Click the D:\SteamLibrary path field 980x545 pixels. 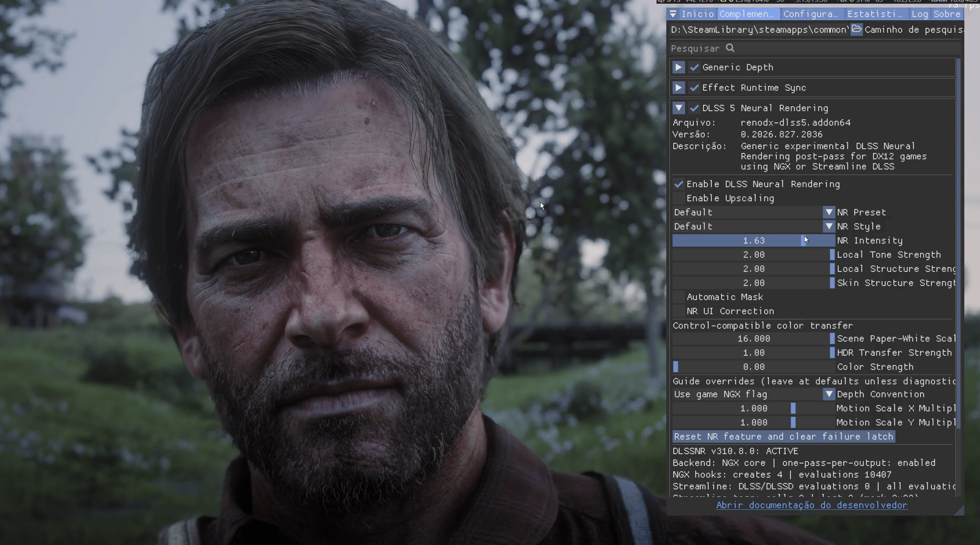[759, 30]
